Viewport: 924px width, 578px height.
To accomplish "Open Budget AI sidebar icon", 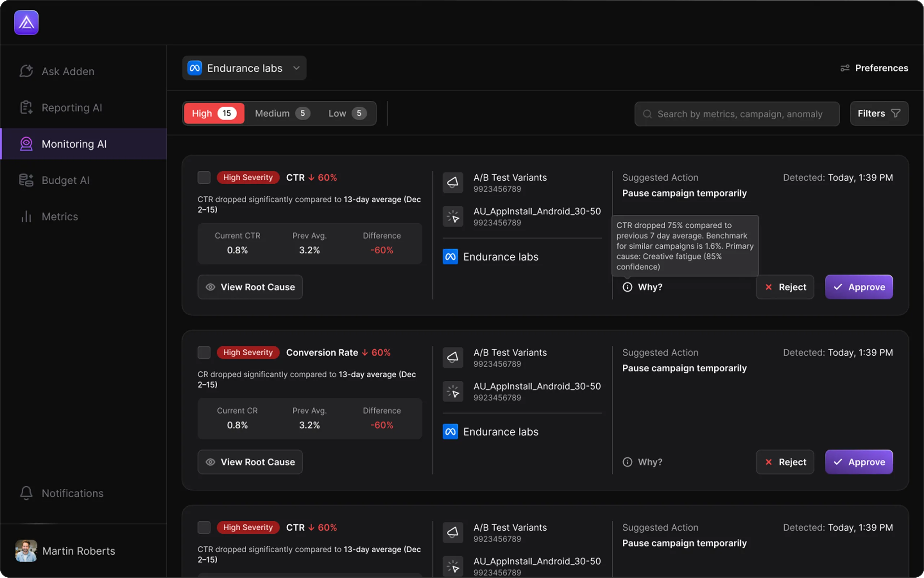I will [x=26, y=180].
